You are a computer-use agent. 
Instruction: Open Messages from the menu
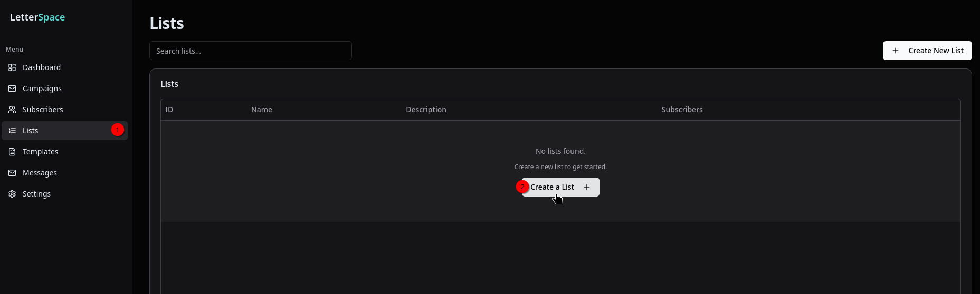[x=64, y=173]
